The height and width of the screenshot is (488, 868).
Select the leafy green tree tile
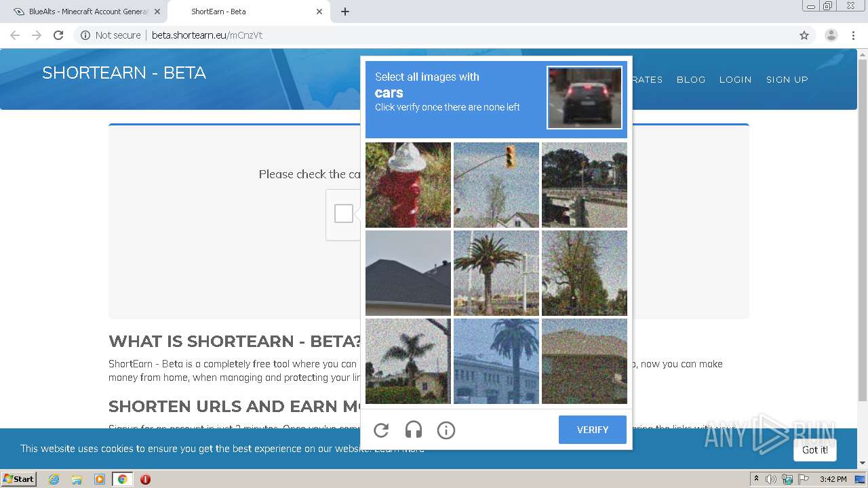tap(585, 273)
